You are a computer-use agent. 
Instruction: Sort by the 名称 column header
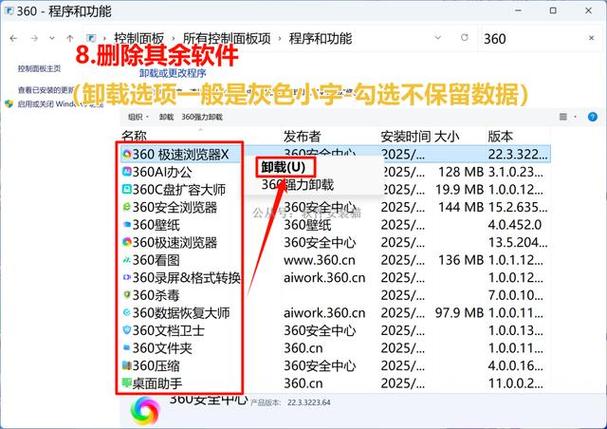(x=134, y=136)
